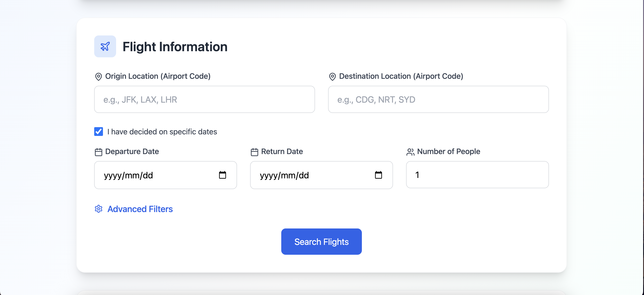This screenshot has height=295, width=644.
Task: Focus the Destination Location airport code field
Action: 438,99
